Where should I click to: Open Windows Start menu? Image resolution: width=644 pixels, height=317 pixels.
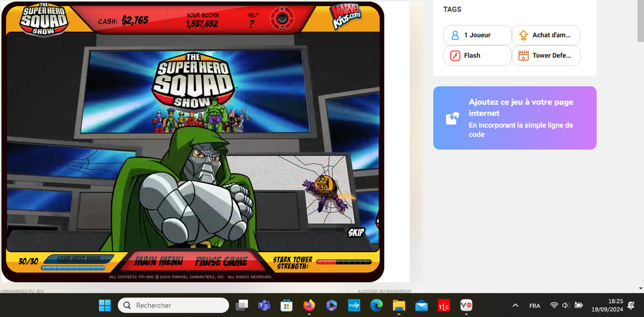pos(105,305)
